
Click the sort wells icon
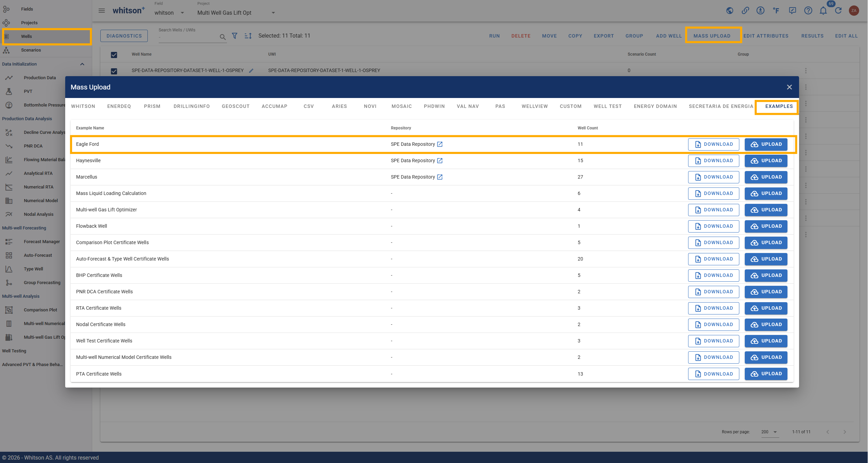248,36
